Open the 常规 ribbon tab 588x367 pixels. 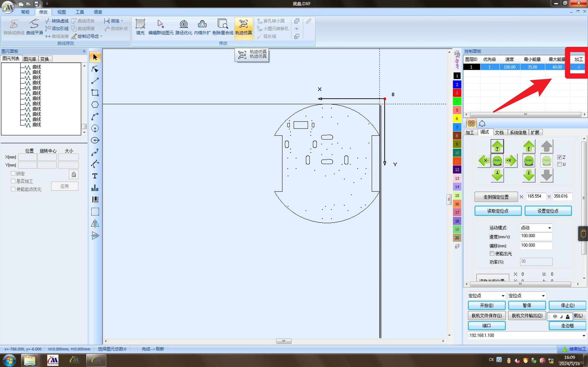(25, 12)
